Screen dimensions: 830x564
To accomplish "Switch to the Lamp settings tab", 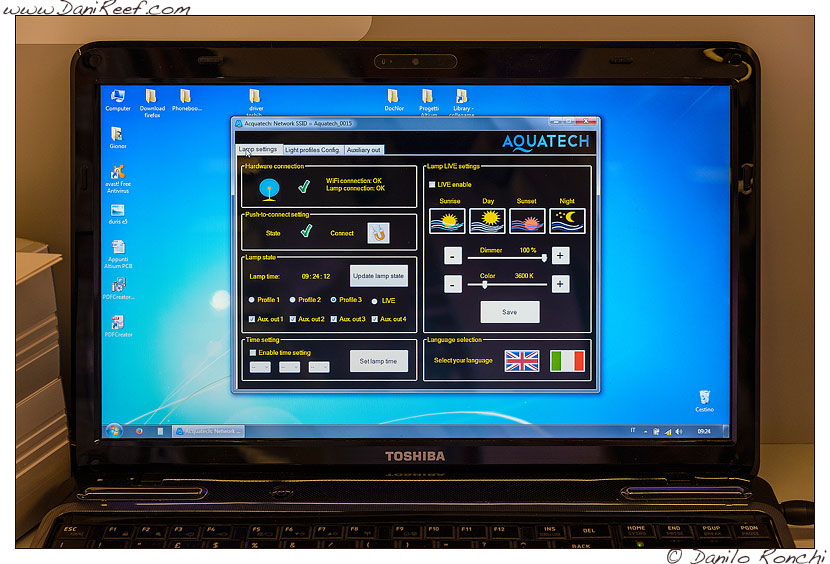I will point(258,149).
